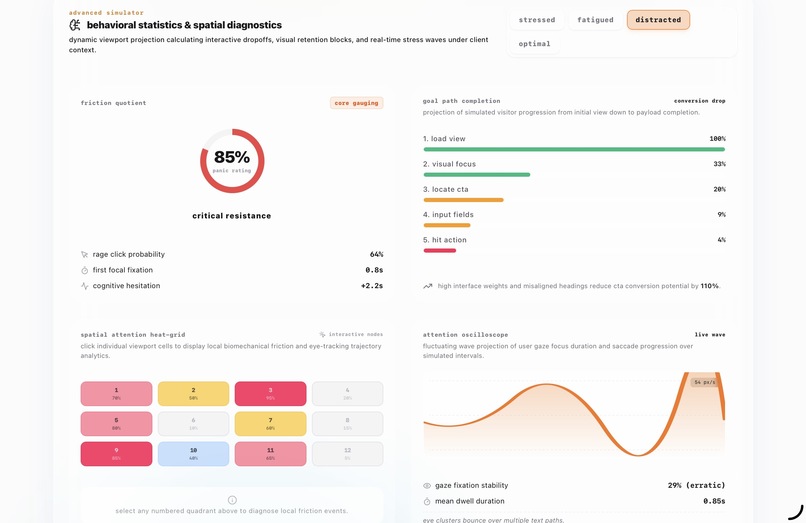Click the 85% panic rating gauge
Image resolution: width=806 pixels, height=523 pixels.
coord(232,161)
